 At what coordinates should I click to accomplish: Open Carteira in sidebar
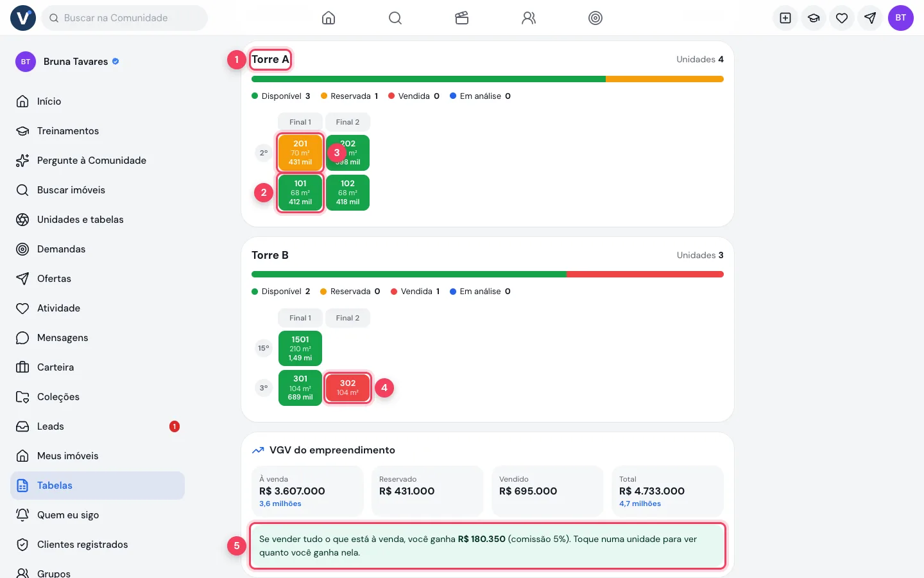98,367
